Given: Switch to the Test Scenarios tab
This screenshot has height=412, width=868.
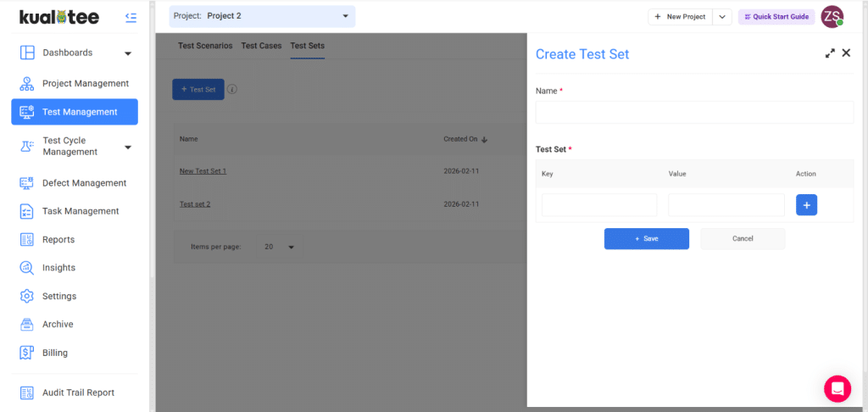Looking at the screenshot, I should click(205, 46).
